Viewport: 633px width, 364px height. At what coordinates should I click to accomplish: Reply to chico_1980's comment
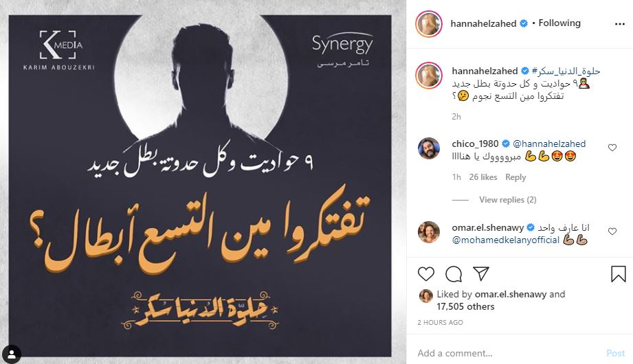[x=515, y=177]
